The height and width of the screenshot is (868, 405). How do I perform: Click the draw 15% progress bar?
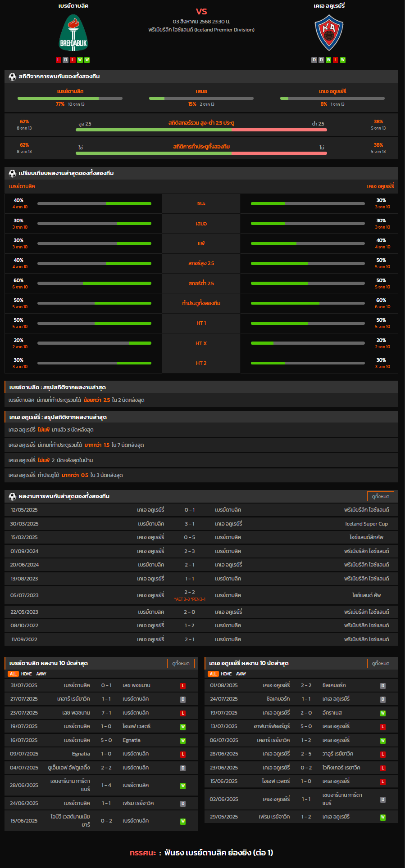[x=201, y=98]
